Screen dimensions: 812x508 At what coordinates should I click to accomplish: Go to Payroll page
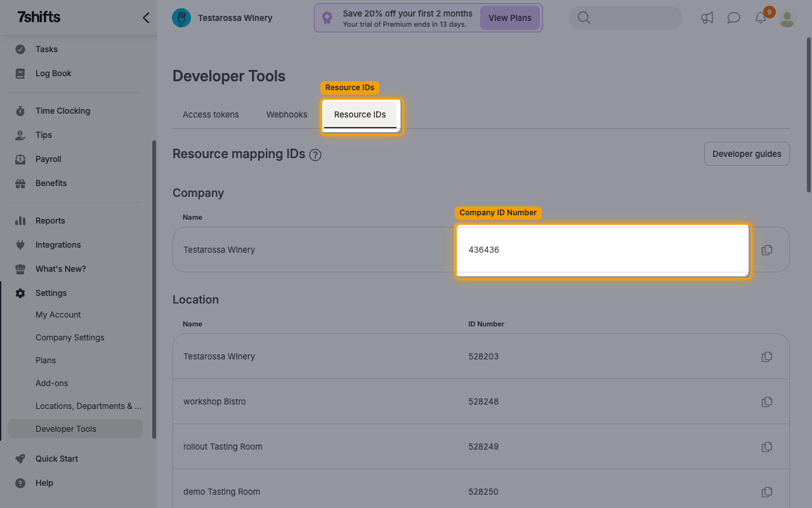48,159
